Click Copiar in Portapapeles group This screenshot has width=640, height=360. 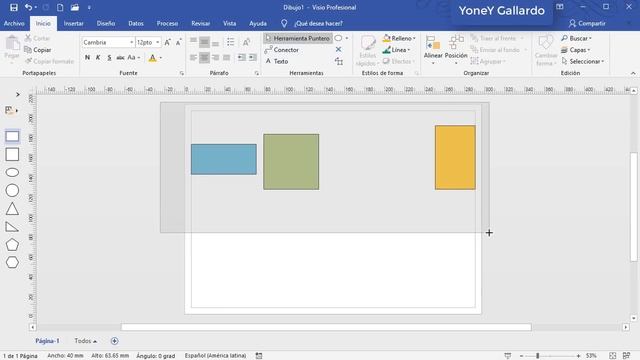tap(38, 50)
